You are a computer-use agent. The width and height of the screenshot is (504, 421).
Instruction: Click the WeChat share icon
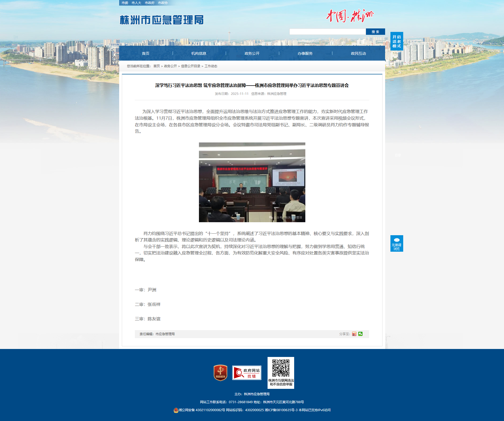coord(360,334)
